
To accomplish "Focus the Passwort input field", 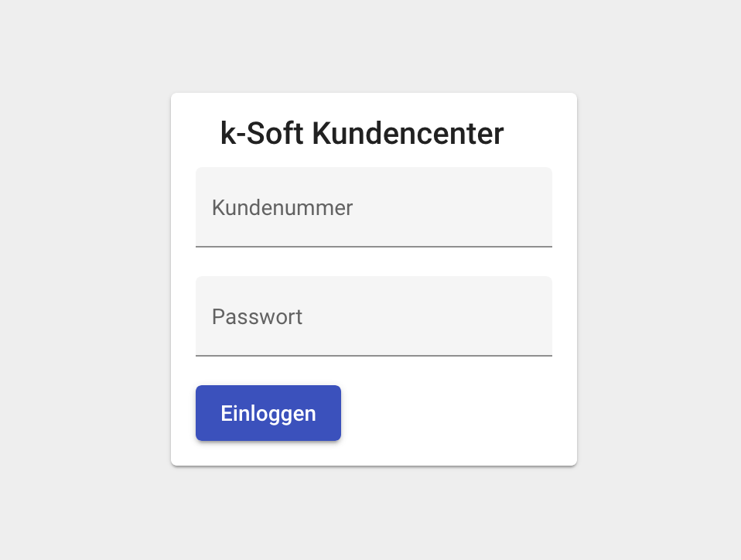I will tap(374, 316).
